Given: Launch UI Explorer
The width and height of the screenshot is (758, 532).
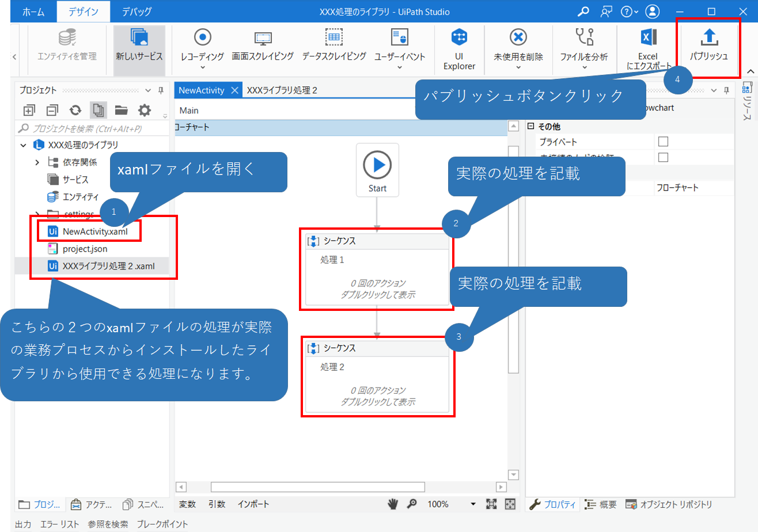Looking at the screenshot, I should point(459,50).
